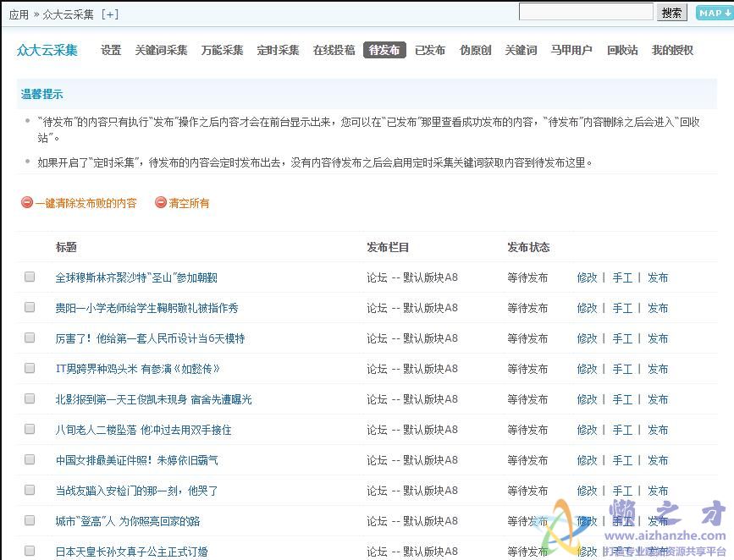Click 应用 in the breadcrumb bar
Viewport: 734px width, 560px height.
(19, 14)
